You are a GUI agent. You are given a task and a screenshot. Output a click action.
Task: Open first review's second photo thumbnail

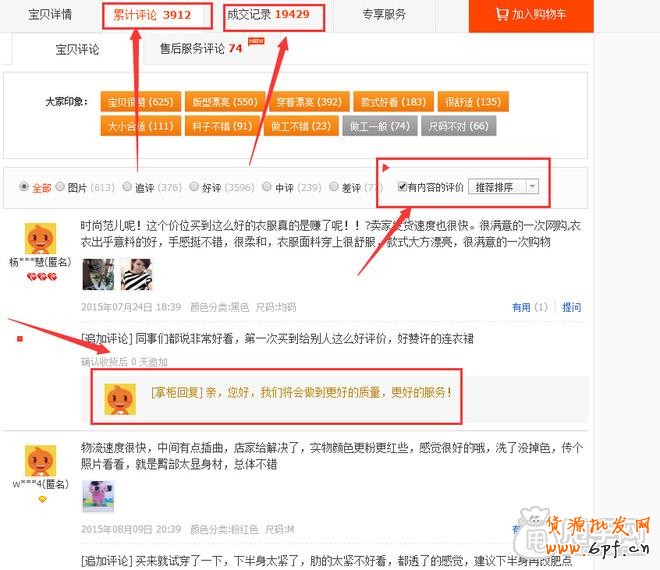[x=135, y=274]
